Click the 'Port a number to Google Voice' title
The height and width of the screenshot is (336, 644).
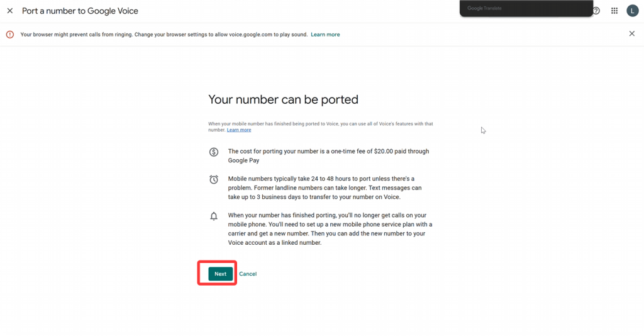click(80, 11)
